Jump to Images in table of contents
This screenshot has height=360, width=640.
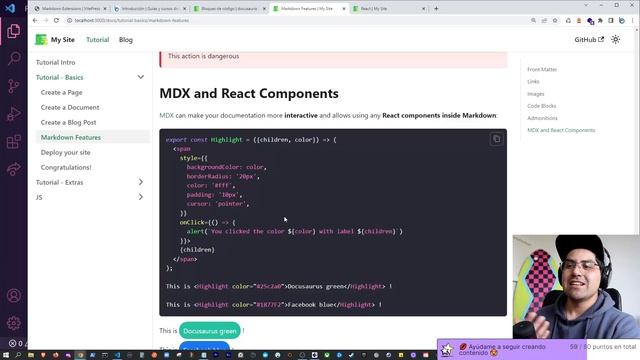(536, 94)
